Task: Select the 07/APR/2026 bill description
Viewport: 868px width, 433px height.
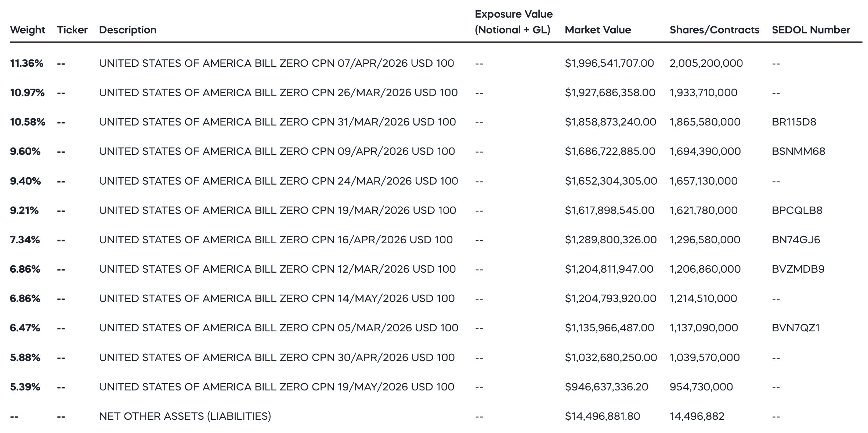Action: (276, 63)
